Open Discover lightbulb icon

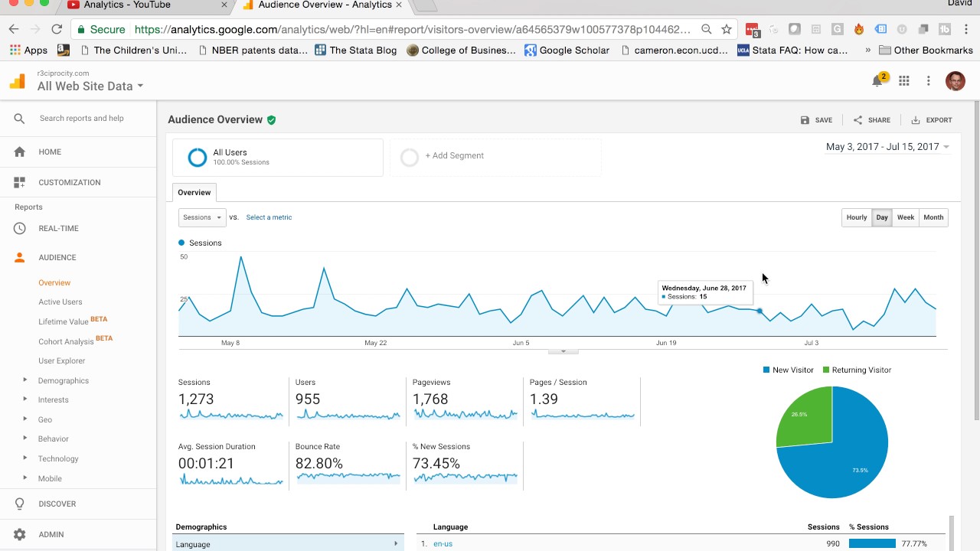tap(20, 504)
